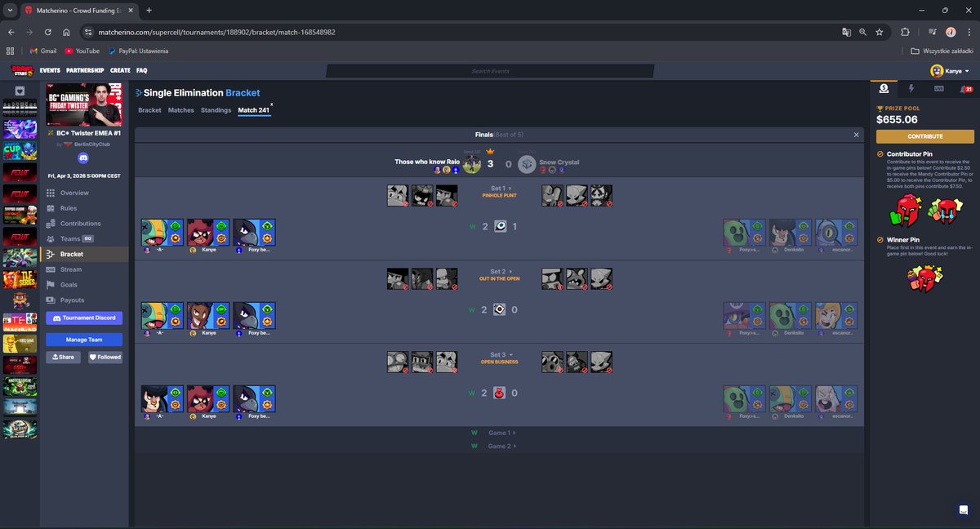
Task: Open the PARTNERSHIP menu
Action: tap(85, 71)
